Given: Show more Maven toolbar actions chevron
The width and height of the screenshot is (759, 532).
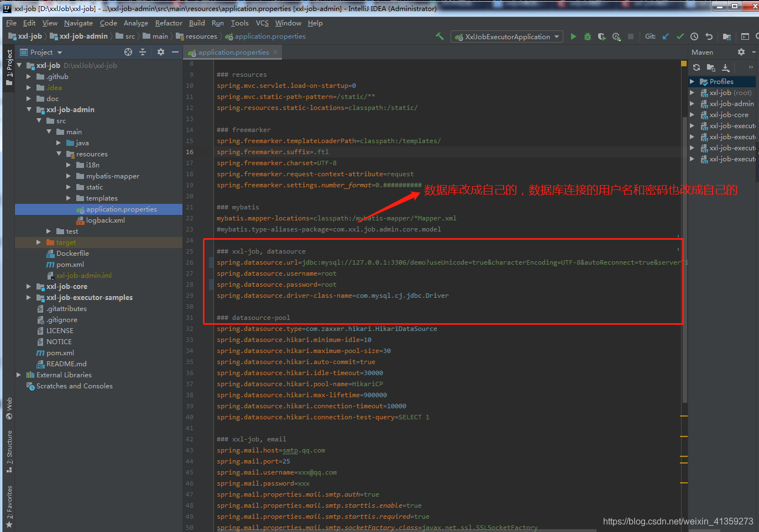Looking at the screenshot, I should click(x=751, y=67).
